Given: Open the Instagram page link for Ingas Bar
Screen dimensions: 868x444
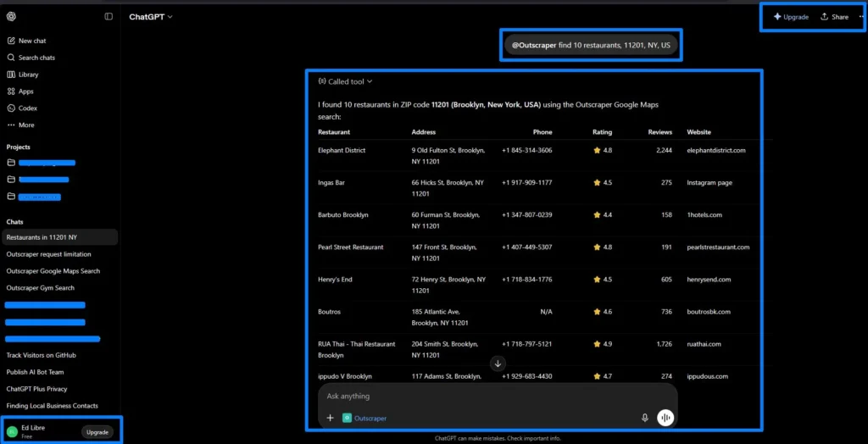Looking at the screenshot, I should tap(709, 183).
